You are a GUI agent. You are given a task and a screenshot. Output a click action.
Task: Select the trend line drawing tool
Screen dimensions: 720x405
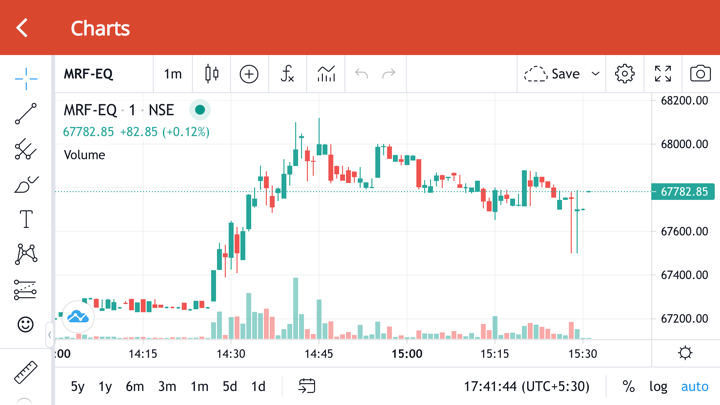click(26, 114)
